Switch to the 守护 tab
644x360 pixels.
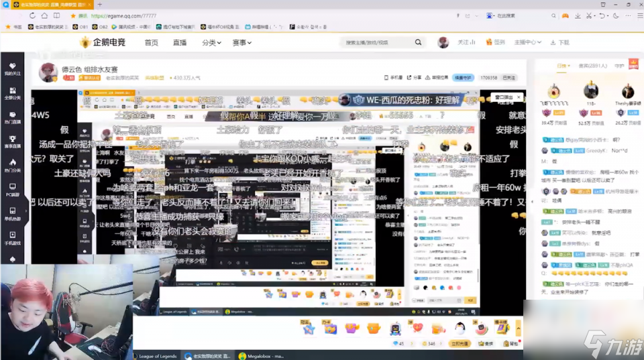click(x=619, y=66)
